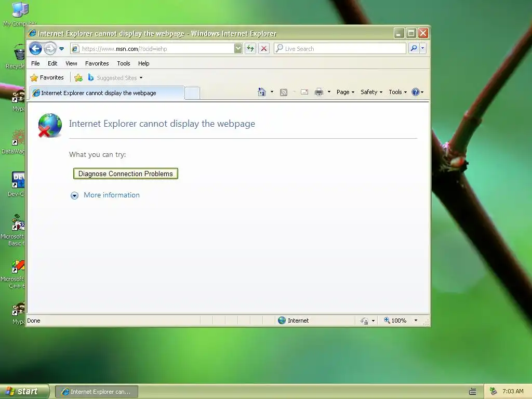Click the Done status text

tap(34, 321)
